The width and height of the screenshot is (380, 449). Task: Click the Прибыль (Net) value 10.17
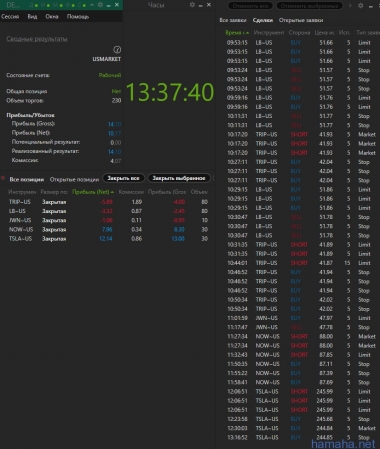[114, 133]
